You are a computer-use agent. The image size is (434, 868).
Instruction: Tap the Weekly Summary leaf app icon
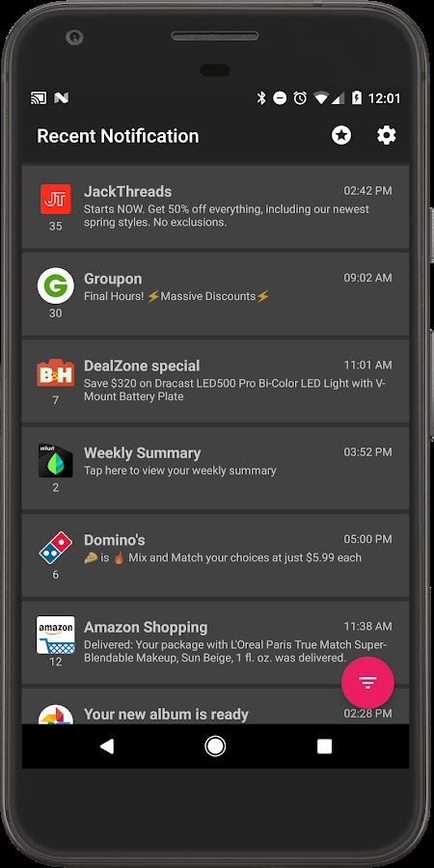[x=55, y=461]
